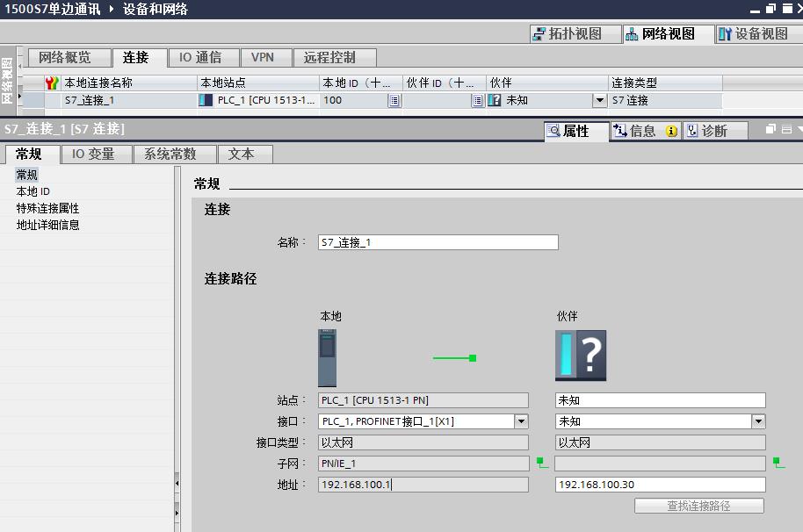Open the 网络概览 tab
This screenshot has width=803, height=532.
click(69, 57)
